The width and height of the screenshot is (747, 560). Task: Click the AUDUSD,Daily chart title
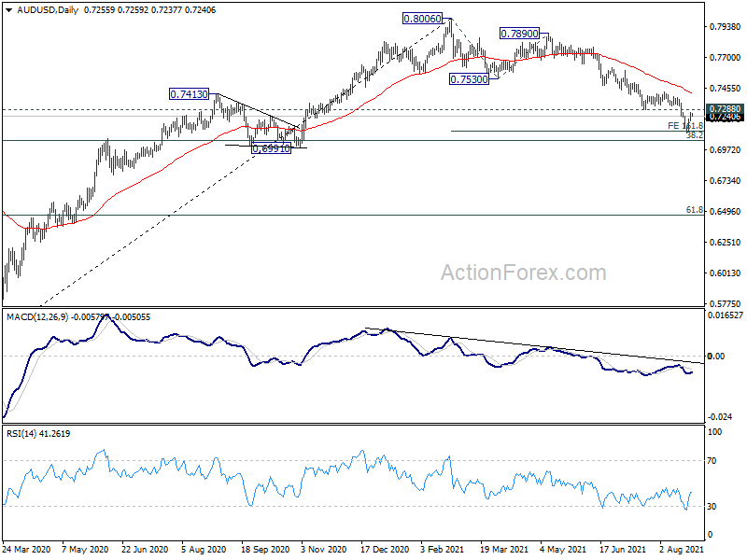48,9
